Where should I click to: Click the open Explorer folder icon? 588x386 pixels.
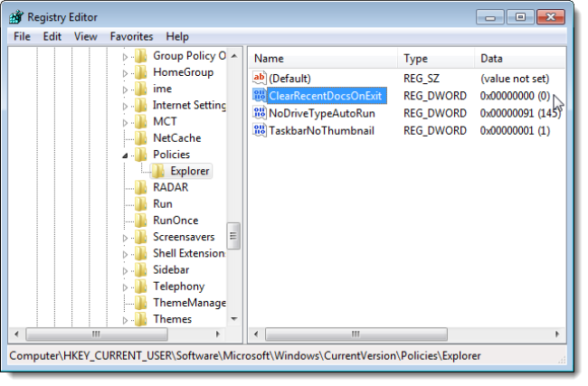158,171
